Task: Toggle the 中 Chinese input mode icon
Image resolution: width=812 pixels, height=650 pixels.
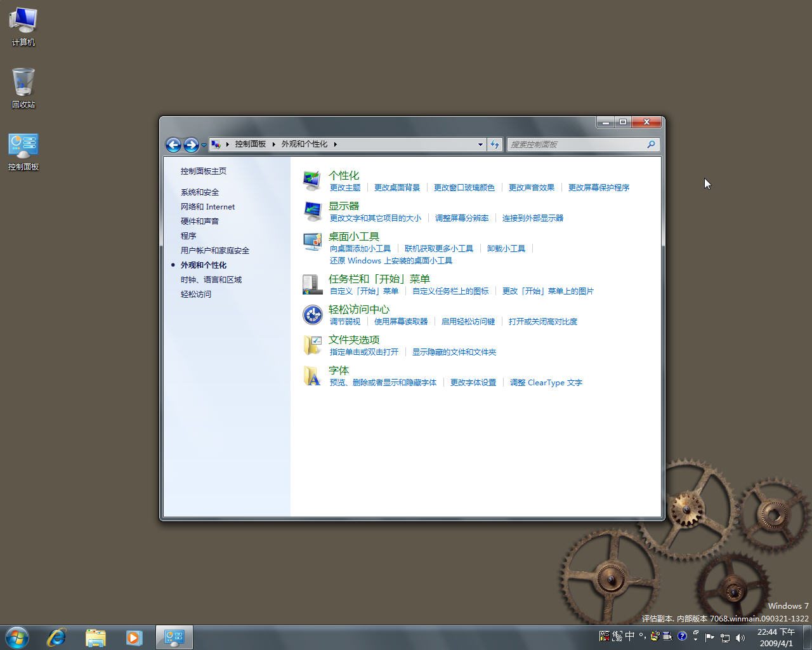Action: point(630,636)
